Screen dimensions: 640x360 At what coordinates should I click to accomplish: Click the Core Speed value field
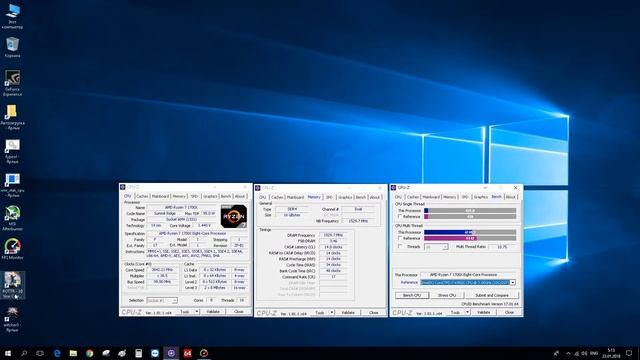162,270
